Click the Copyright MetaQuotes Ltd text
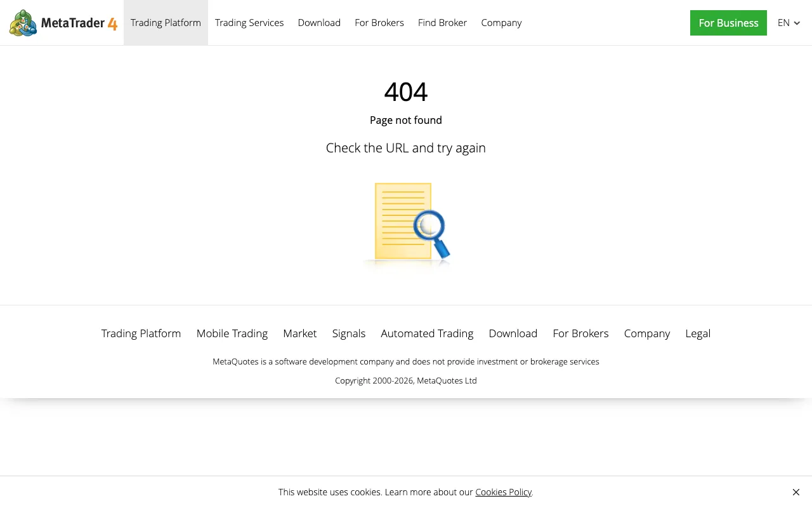 point(405,380)
